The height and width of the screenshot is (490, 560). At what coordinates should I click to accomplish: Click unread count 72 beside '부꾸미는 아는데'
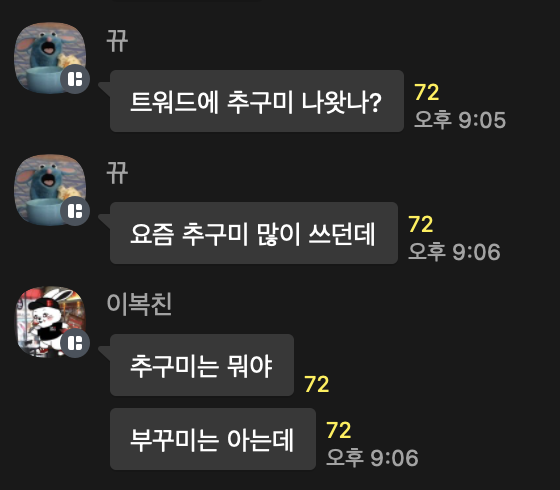[339, 430]
